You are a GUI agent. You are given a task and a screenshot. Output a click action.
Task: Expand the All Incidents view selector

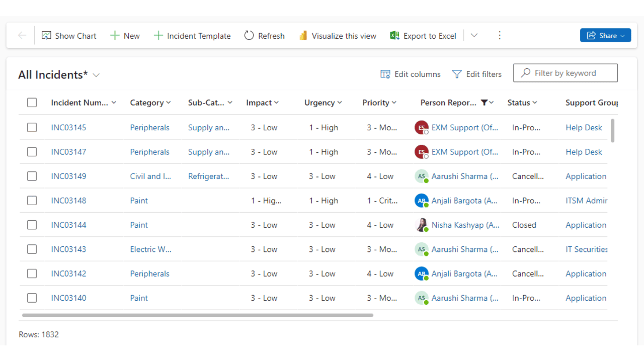(96, 75)
